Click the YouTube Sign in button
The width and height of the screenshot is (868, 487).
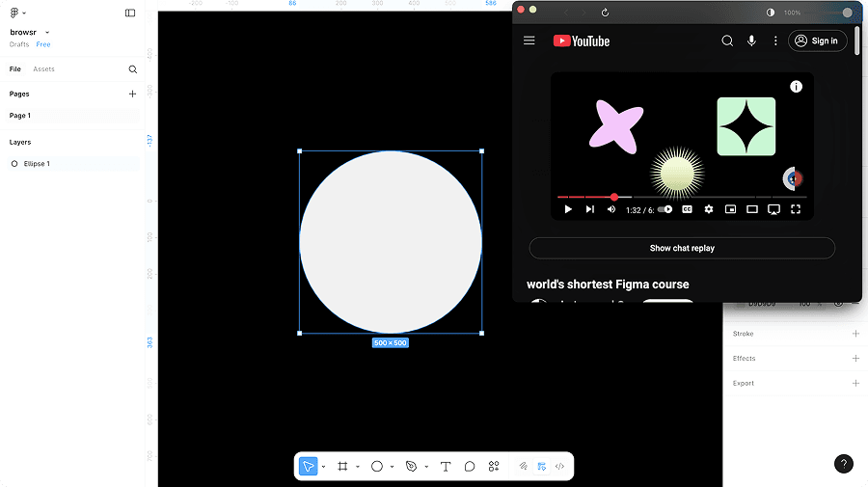coord(817,41)
